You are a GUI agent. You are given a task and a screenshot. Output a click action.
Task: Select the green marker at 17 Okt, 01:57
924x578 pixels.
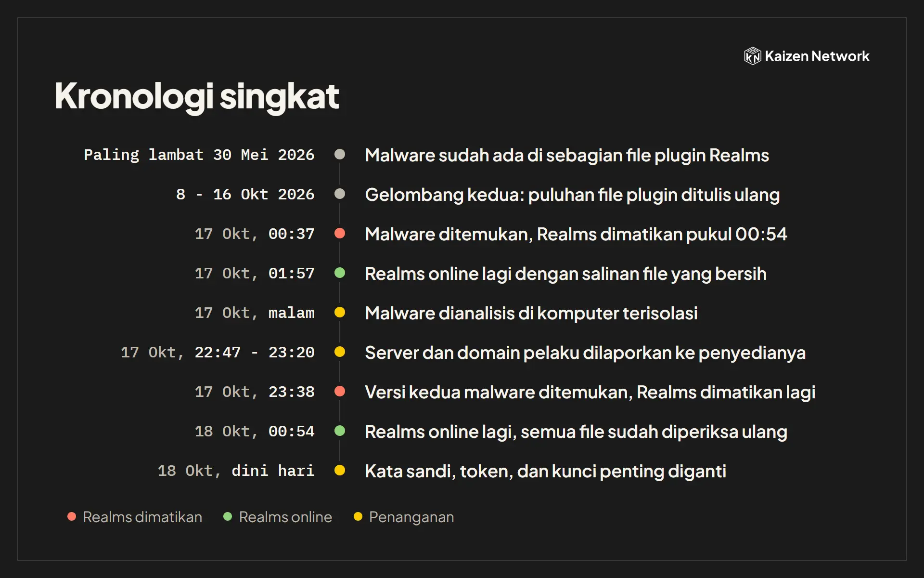pos(340,273)
